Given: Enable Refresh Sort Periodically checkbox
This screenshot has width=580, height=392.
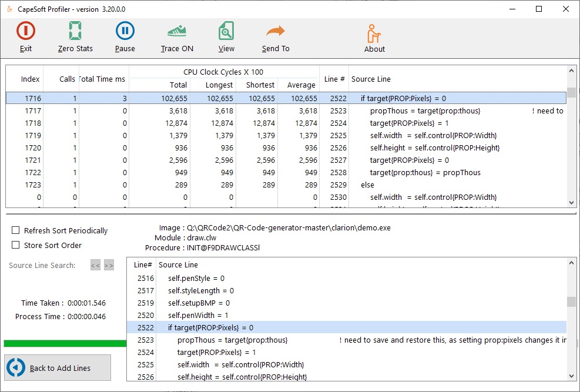Looking at the screenshot, I should click(x=16, y=230).
